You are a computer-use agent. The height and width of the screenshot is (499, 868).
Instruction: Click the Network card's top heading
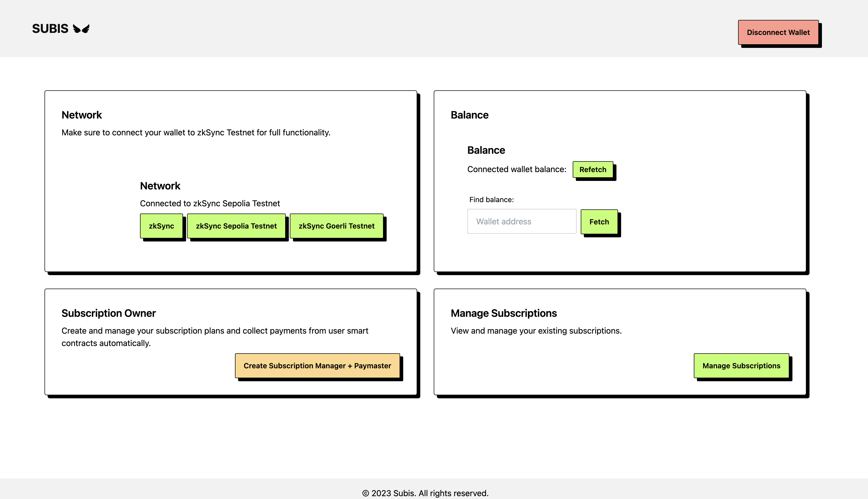click(x=82, y=115)
